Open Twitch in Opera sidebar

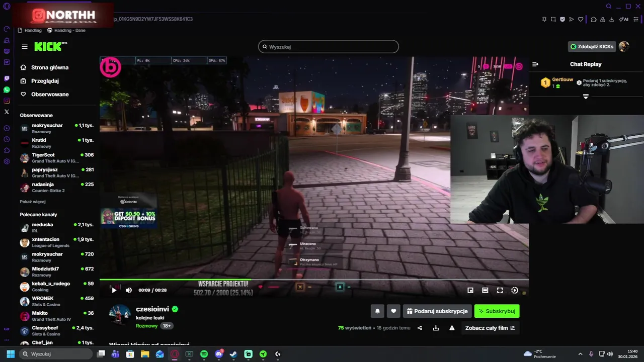click(x=7, y=78)
